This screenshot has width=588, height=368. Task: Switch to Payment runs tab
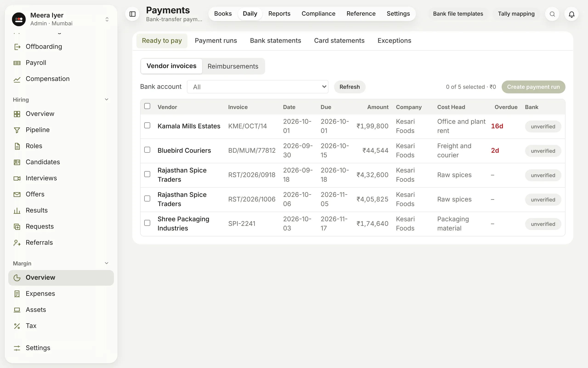pos(216,41)
